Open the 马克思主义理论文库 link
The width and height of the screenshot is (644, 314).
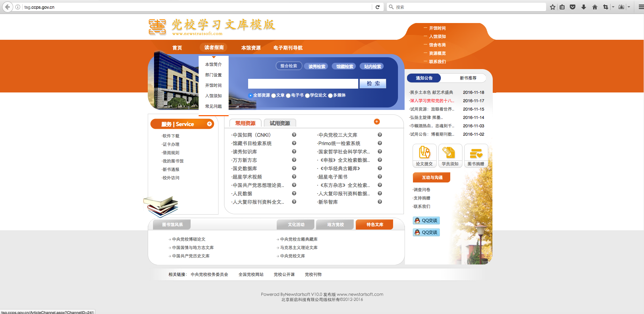(x=299, y=248)
